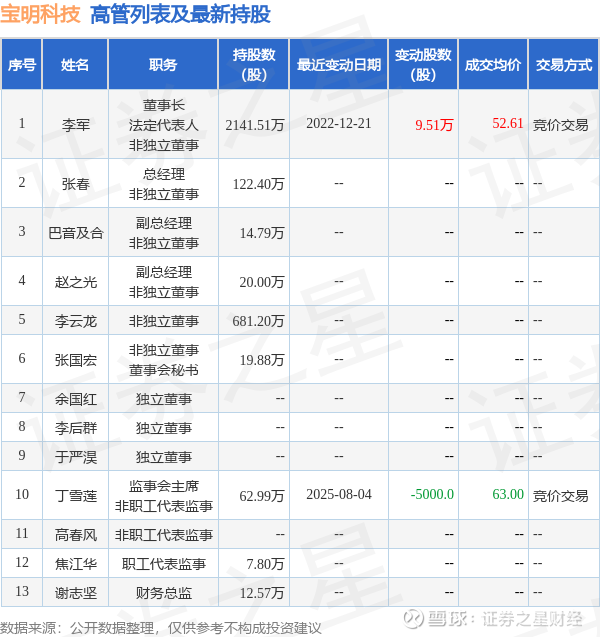Click the position 总经理 in 张春's row
This screenshot has height=637, width=600.
[x=164, y=174]
